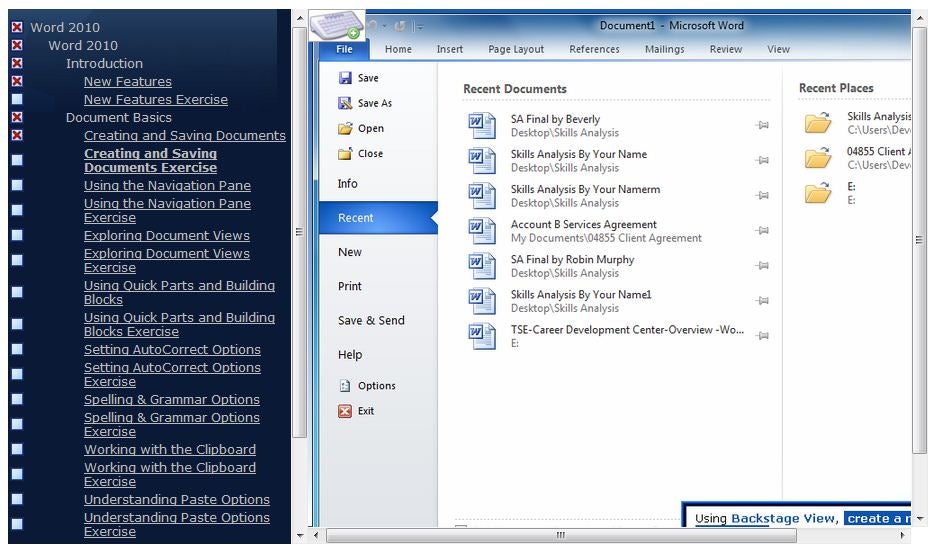The image size is (940, 552).
Task: Open the Page Layout ribbon tab
Action: click(x=516, y=49)
